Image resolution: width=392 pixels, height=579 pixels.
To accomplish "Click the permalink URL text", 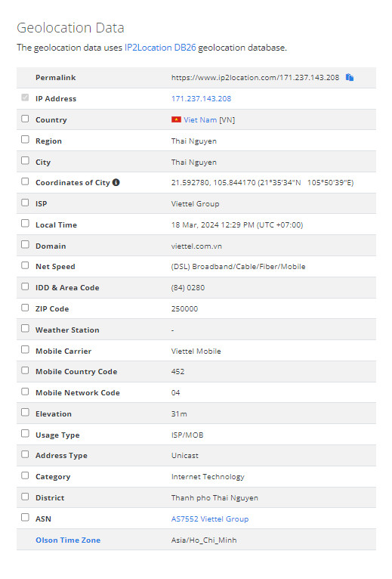I will [x=255, y=78].
